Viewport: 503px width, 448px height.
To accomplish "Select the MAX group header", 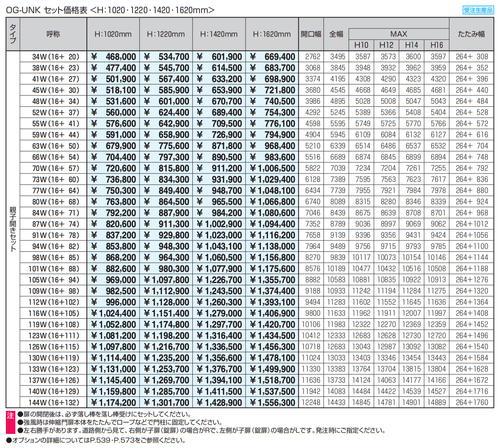I will (x=399, y=34).
